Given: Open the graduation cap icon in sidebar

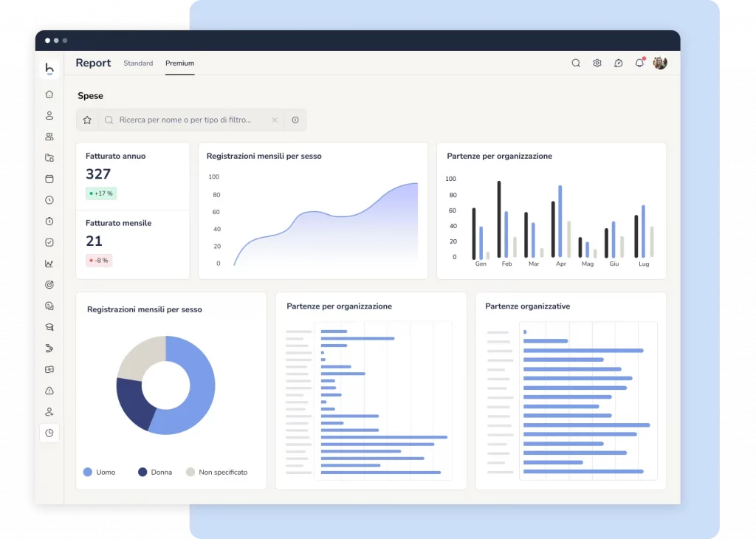Looking at the screenshot, I should pos(49,327).
